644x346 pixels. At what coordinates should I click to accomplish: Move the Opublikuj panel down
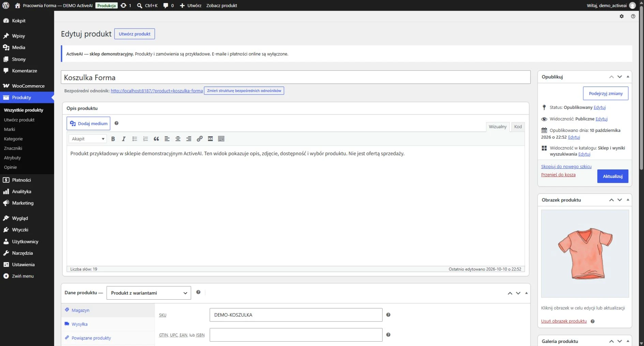619,77
